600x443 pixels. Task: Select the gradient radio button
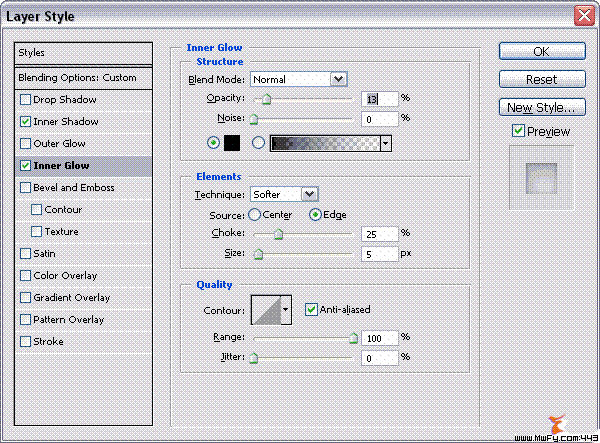pyautogui.click(x=258, y=143)
